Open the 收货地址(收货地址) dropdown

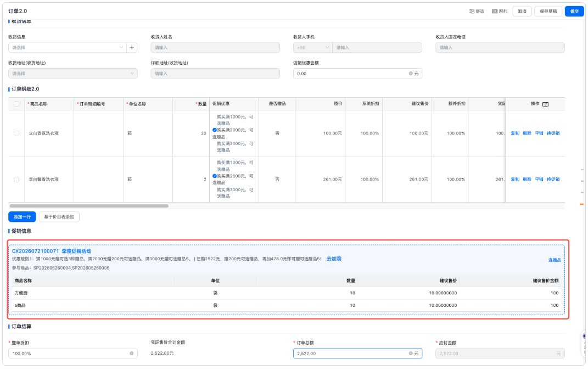click(73, 74)
